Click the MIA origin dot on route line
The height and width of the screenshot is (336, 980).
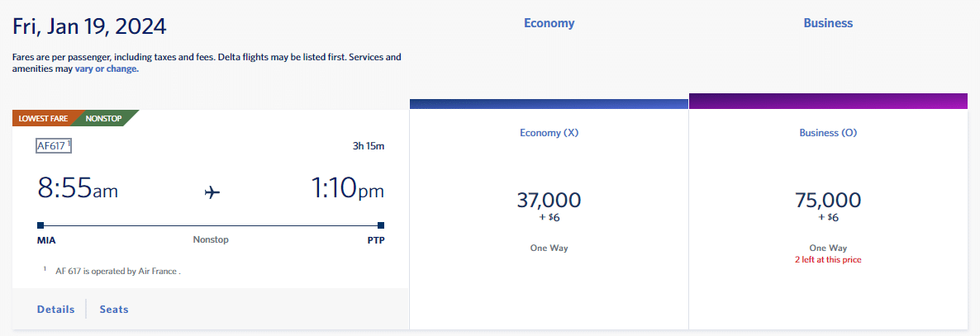tap(40, 225)
